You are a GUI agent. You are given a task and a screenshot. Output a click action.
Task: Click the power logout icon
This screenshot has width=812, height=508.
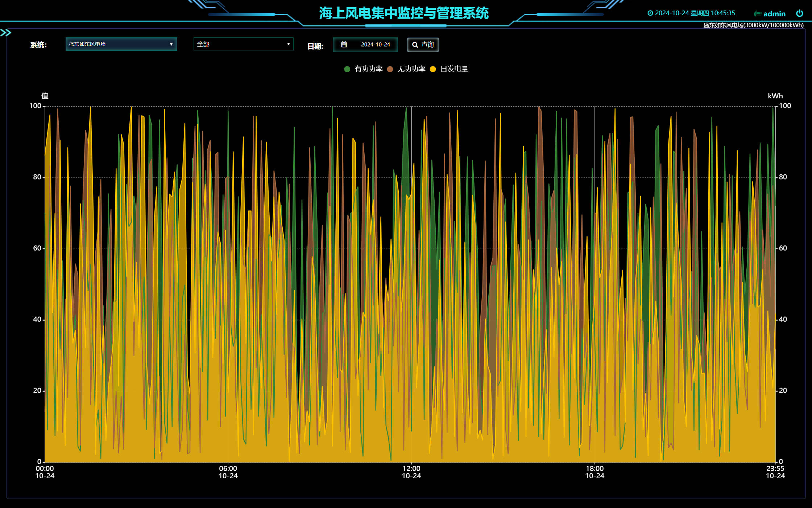pyautogui.click(x=799, y=13)
